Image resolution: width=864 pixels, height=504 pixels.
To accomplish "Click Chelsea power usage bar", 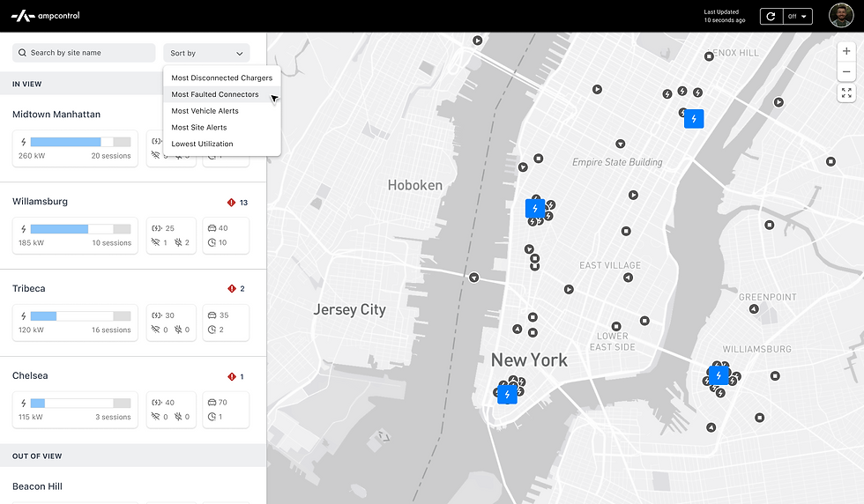I will tap(80, 403).
